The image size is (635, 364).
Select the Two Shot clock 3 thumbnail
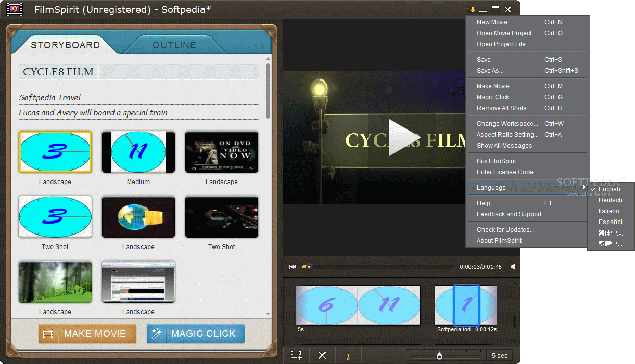tap(55, 217)
